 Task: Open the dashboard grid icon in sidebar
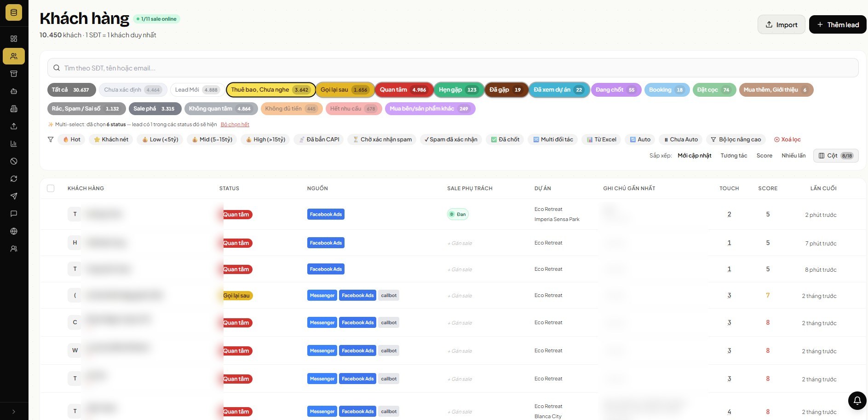[x=14, y=39]
